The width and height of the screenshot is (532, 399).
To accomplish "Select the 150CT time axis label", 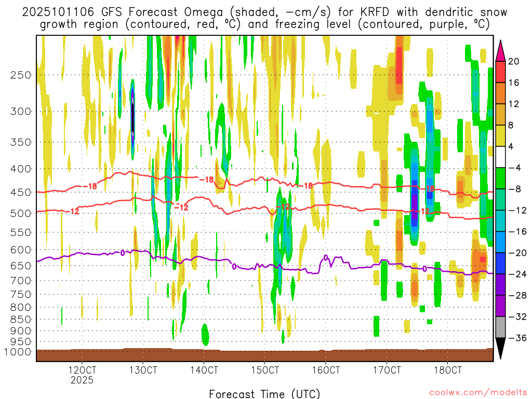I will pyautogui.click(x=265, y=370).
